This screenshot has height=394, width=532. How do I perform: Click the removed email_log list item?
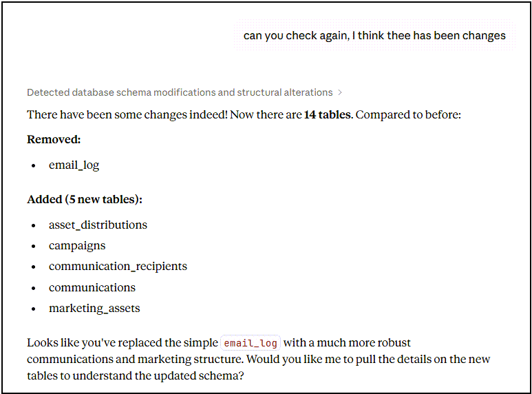(74, 165)
